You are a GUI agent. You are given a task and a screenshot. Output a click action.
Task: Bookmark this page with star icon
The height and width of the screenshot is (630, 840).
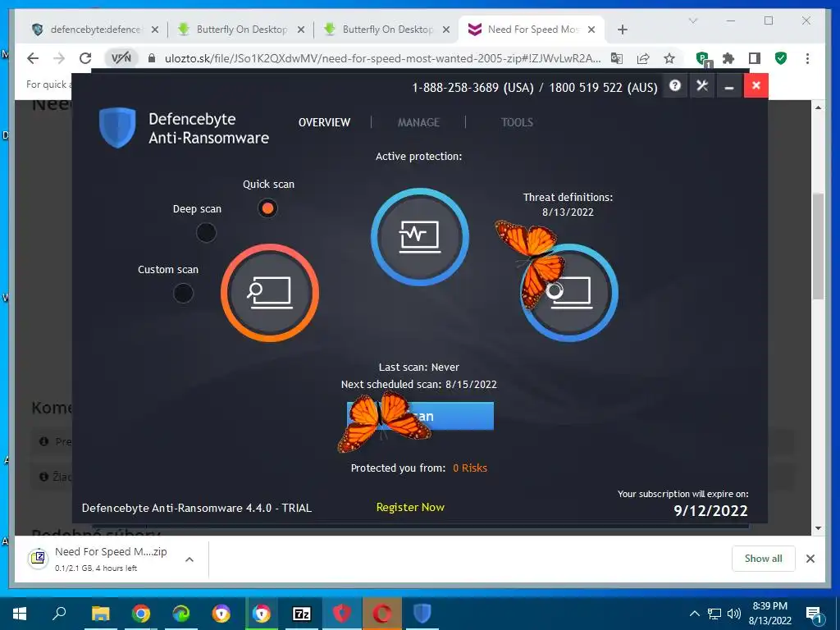pos(669,58)
